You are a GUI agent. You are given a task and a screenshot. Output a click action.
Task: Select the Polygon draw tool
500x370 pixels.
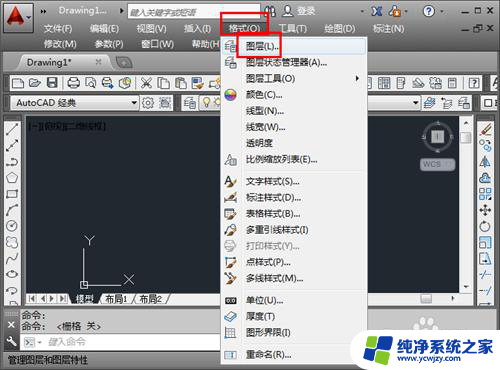[x=12, y=177]
